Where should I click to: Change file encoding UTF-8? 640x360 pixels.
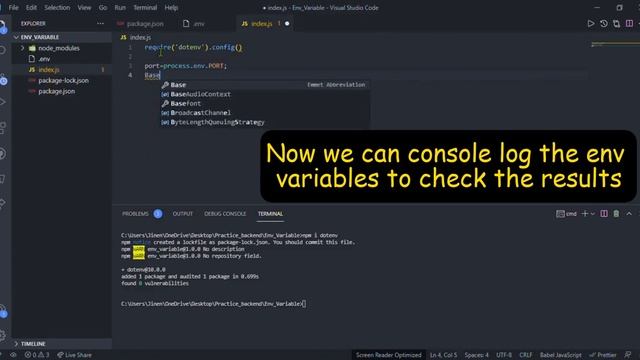pyautogui.click(x=504, y=355)
